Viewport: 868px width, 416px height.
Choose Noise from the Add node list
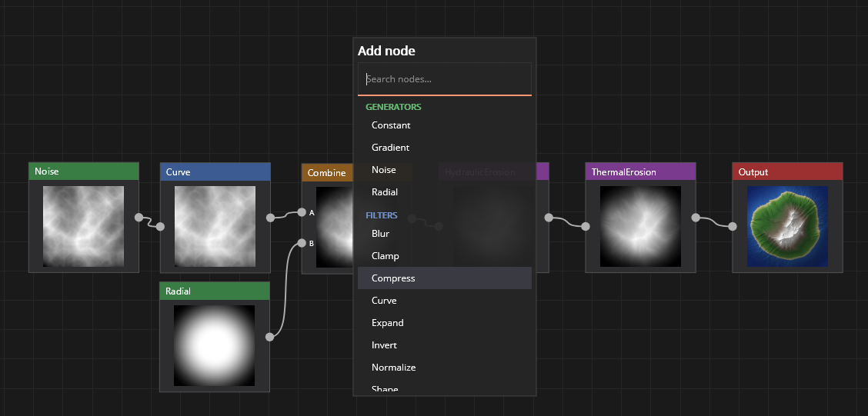click(x=445, y=170)
